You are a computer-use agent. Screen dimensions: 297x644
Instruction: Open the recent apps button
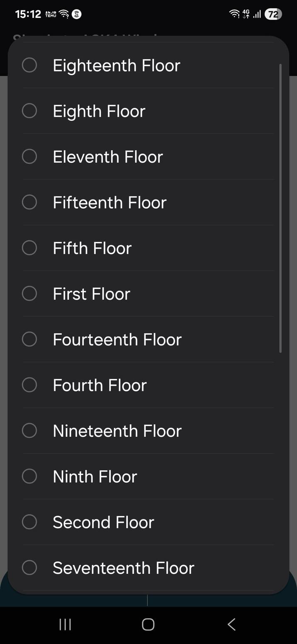click(65, 624)
